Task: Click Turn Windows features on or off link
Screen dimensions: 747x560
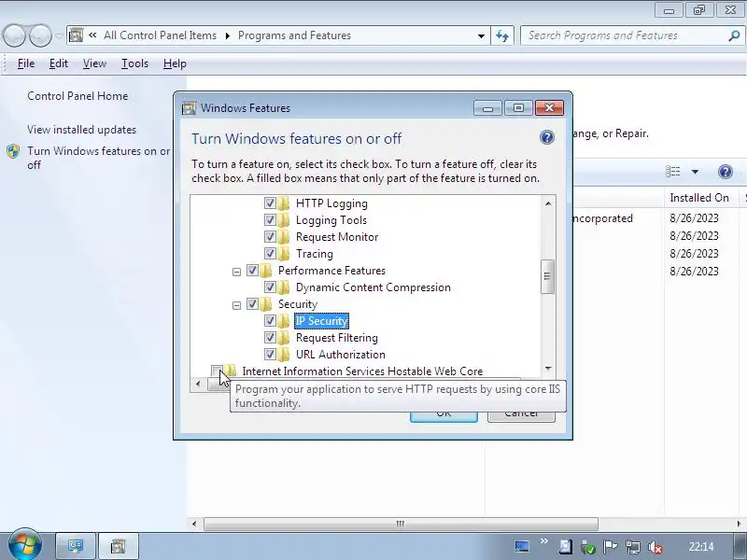Action: (98, 158)
